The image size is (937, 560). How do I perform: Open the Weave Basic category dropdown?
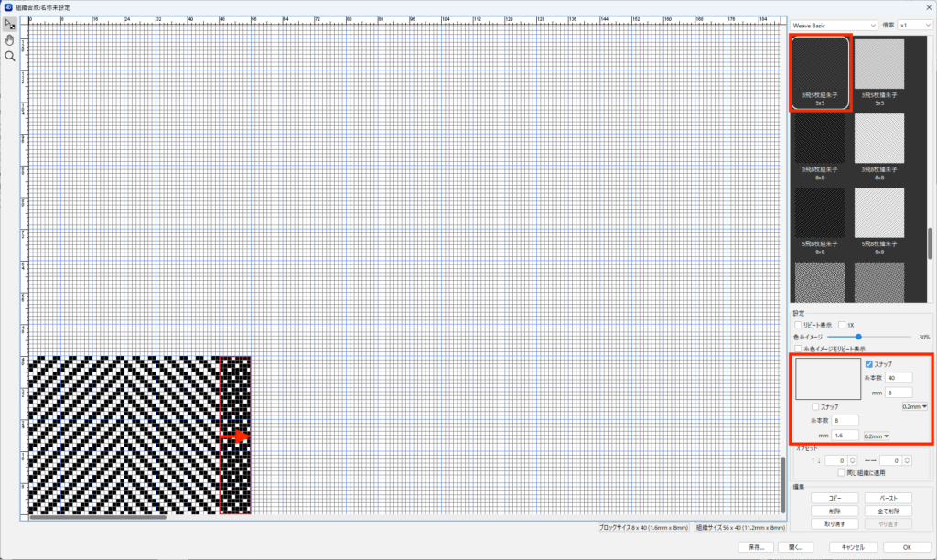(x=834, y=26)
